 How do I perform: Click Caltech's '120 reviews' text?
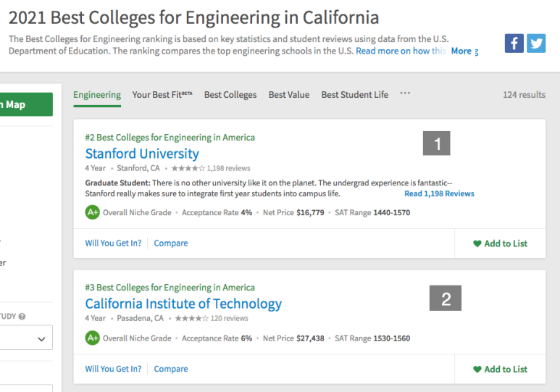click(229, 318)
